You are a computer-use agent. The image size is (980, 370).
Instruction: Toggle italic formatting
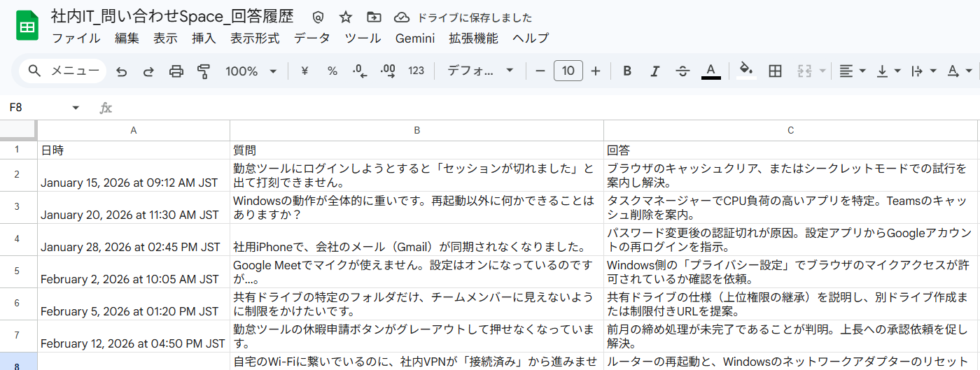tap(655, 71)
